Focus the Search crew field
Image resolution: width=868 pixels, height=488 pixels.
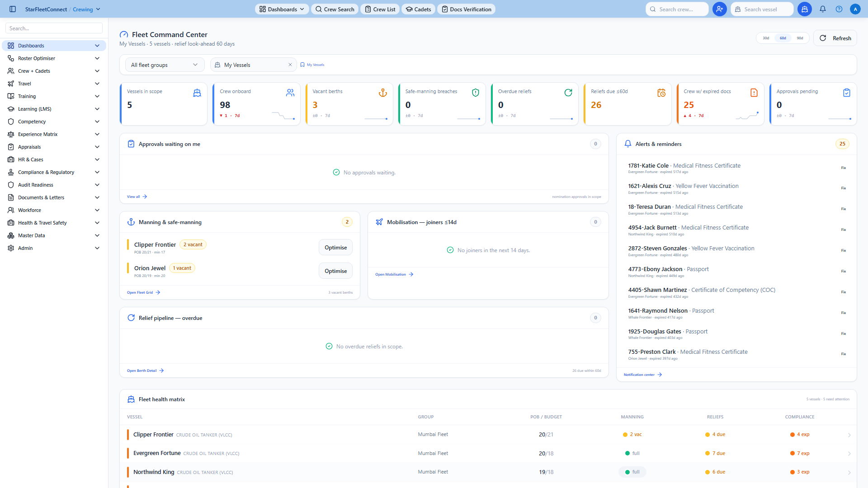coord(677,9)
